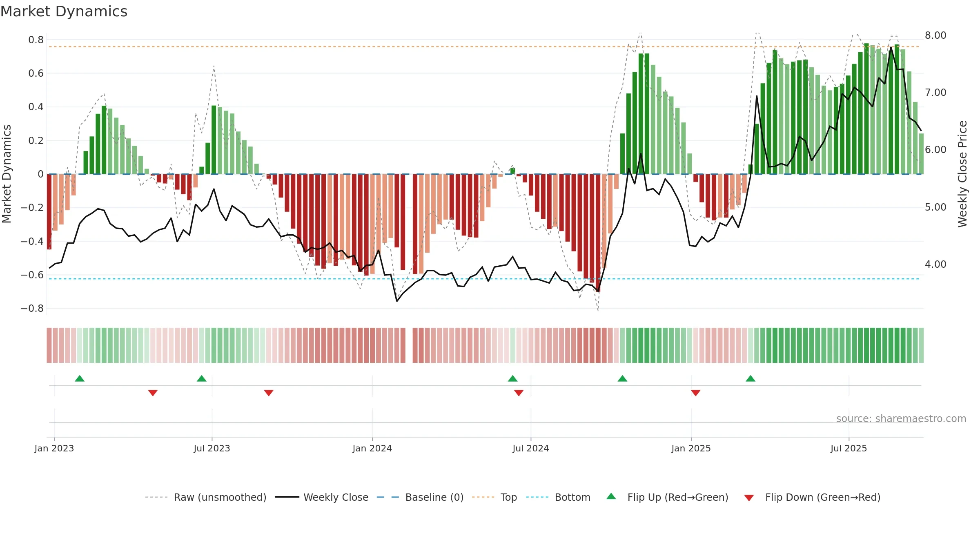Click the orange dashed Top threshold line
Image resolution: width=980 pixels, height=551 pixels.
[x=484, y=47]
